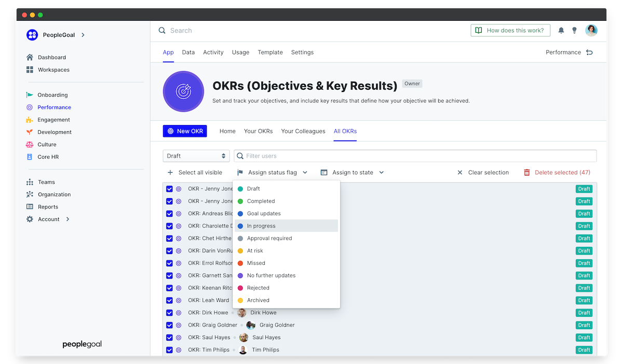Screen dimensions: 623x364
Task: Uncheck the OKR: Errol Rolfson checkbox
Action: (x=169, y=263)
